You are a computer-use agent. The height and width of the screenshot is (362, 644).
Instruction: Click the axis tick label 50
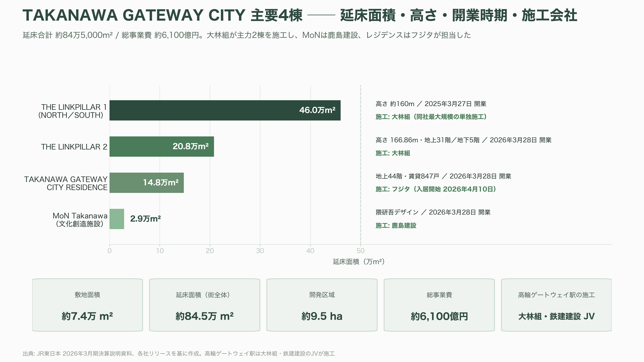[361, 251]
